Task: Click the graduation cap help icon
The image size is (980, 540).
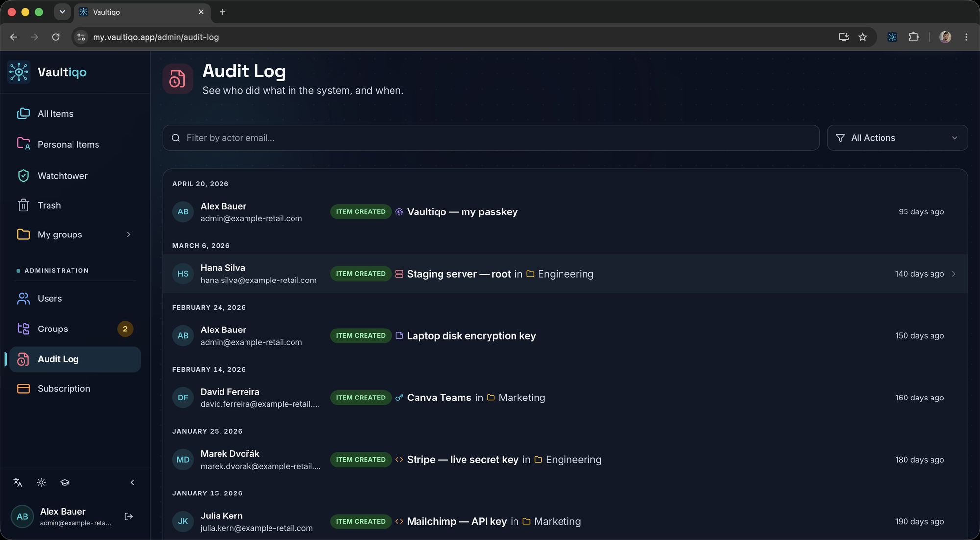Action: pos(65,483)
